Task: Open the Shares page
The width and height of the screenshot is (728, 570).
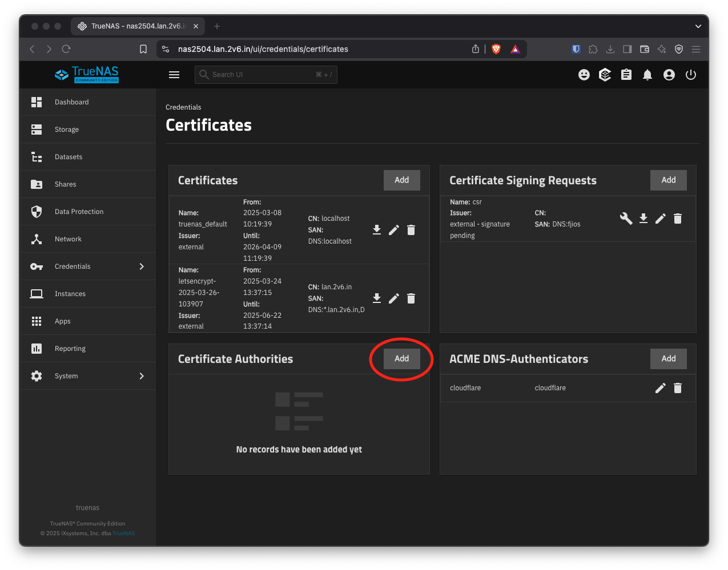Action: (x=88, y=184)
